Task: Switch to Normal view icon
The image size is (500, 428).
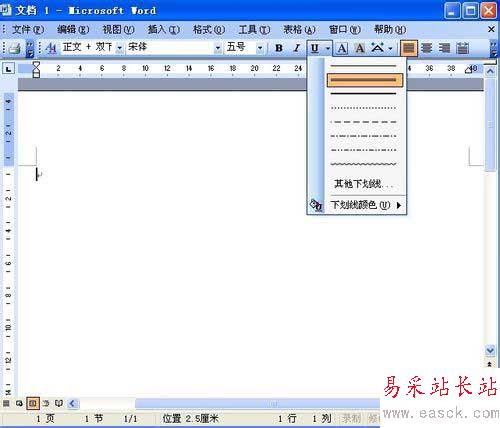Action: point(6,403)
